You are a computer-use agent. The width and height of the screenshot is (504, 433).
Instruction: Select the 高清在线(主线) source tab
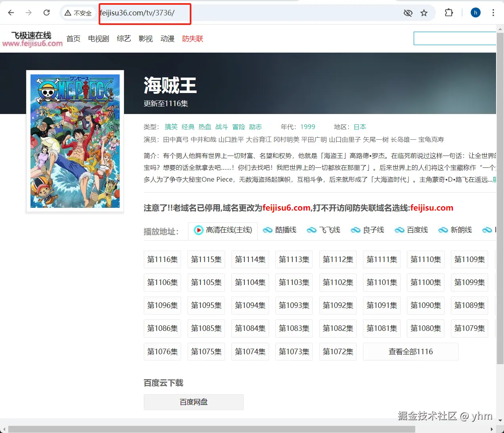[223, 230]
